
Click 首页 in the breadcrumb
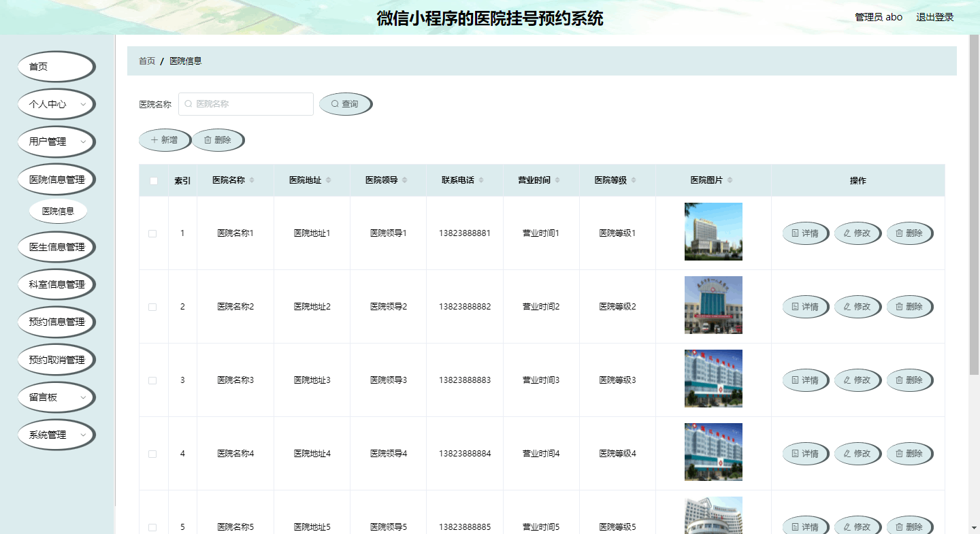click(x=147, y=61)
